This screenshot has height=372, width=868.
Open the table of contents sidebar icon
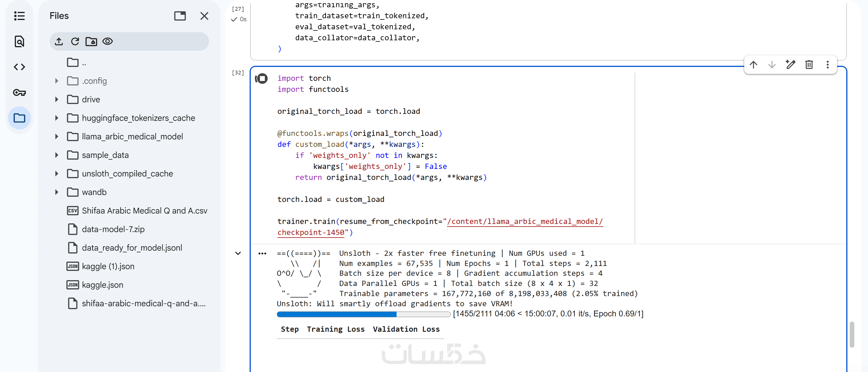(19, 16)
